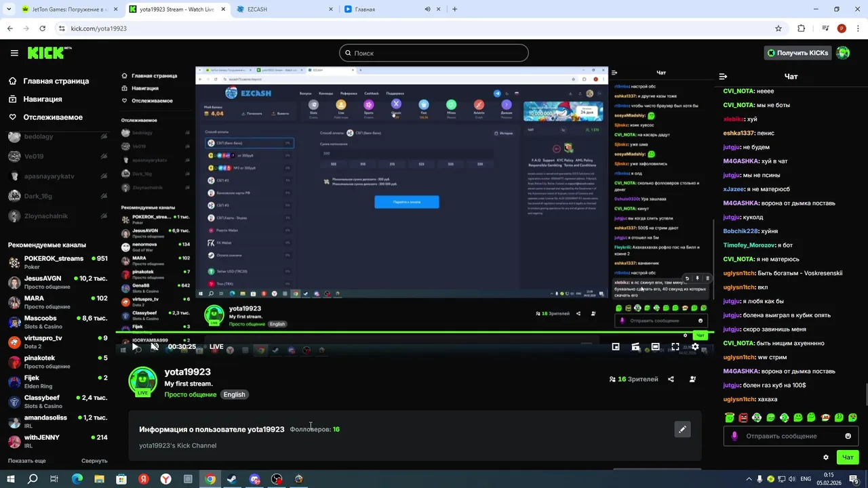
Task: Open Chrome extensions puzzle icon
Action: click(801, 28)
